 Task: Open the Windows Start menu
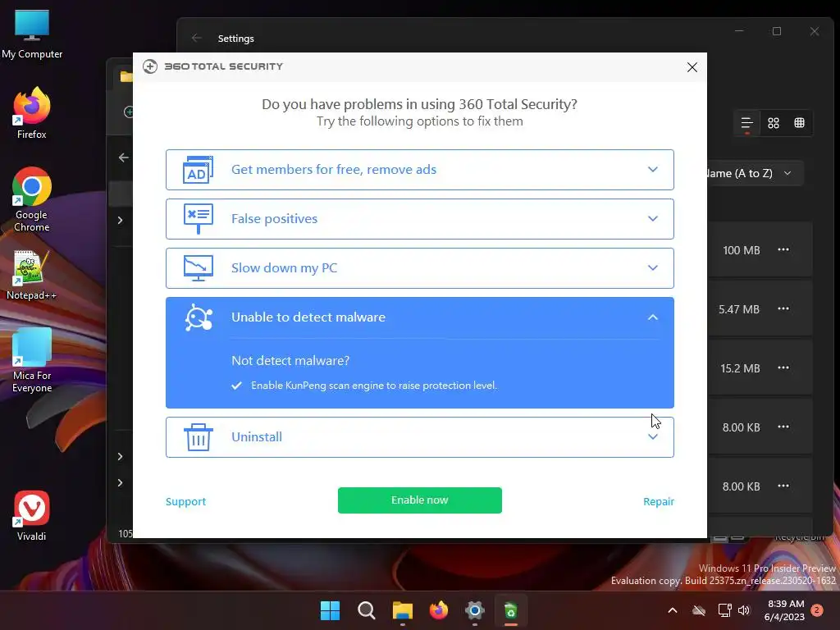330,610
